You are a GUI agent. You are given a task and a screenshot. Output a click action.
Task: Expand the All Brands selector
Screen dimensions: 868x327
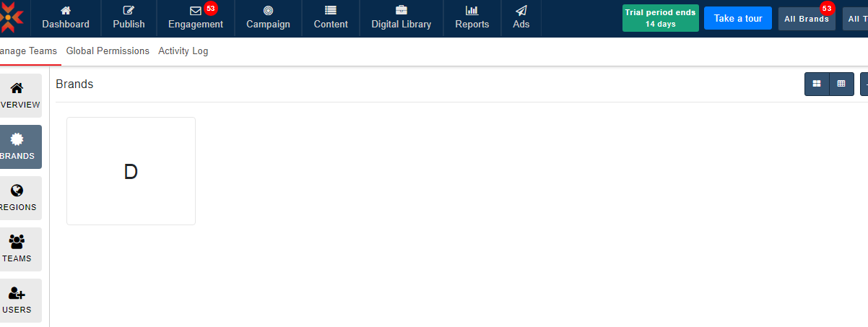(807, 19)
